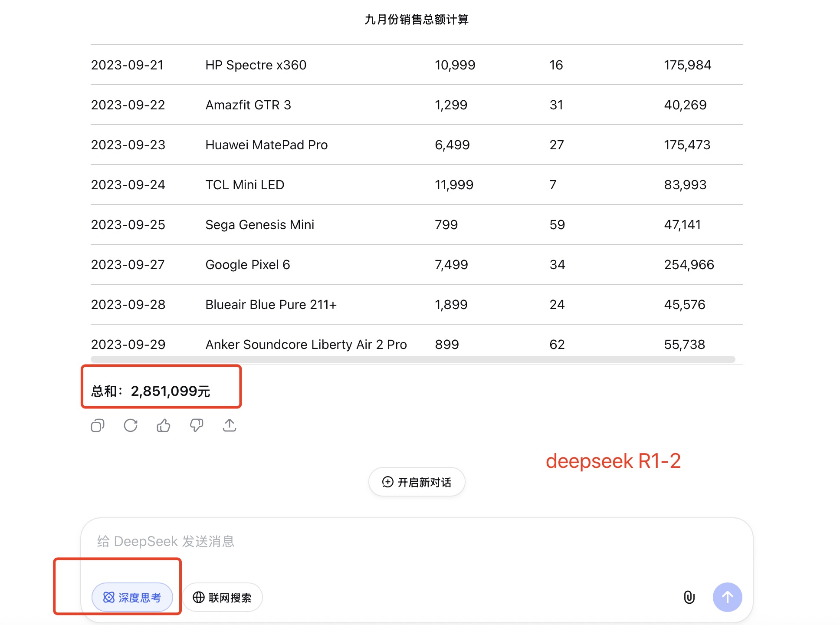Image resolution: width=840 pixels, height=625 pixels.
Task: Click the Google Pixel 6 product cell
Action: [248, 265]
